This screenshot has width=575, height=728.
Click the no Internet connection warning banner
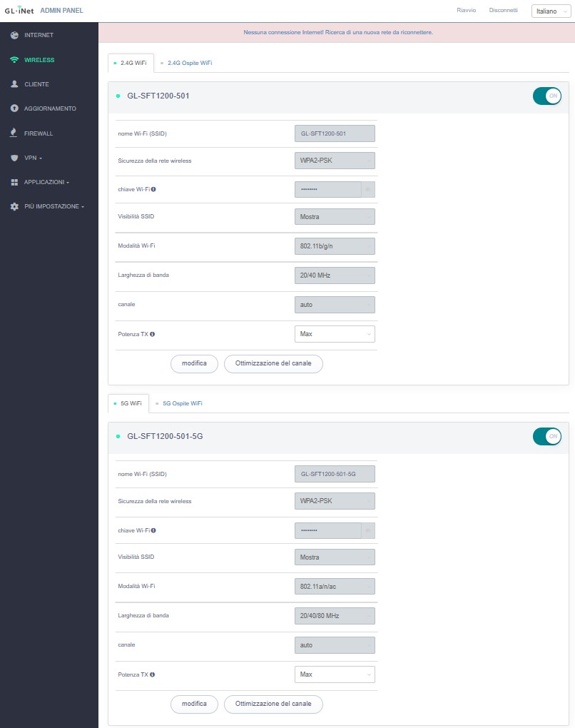(x=337, y=33)
